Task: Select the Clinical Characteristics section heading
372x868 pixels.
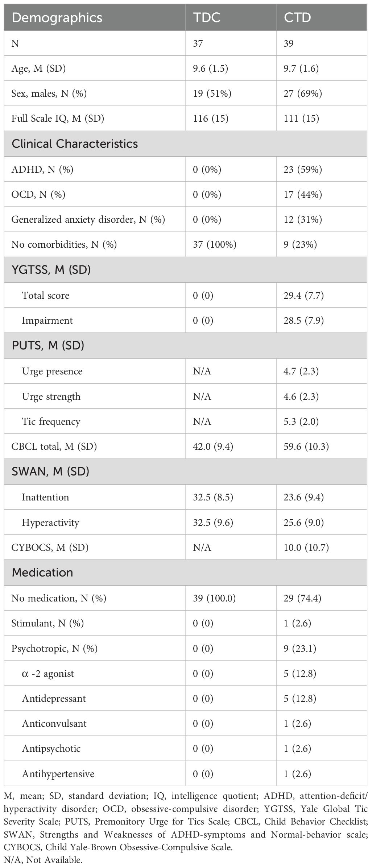Action: tap(75, 144)
